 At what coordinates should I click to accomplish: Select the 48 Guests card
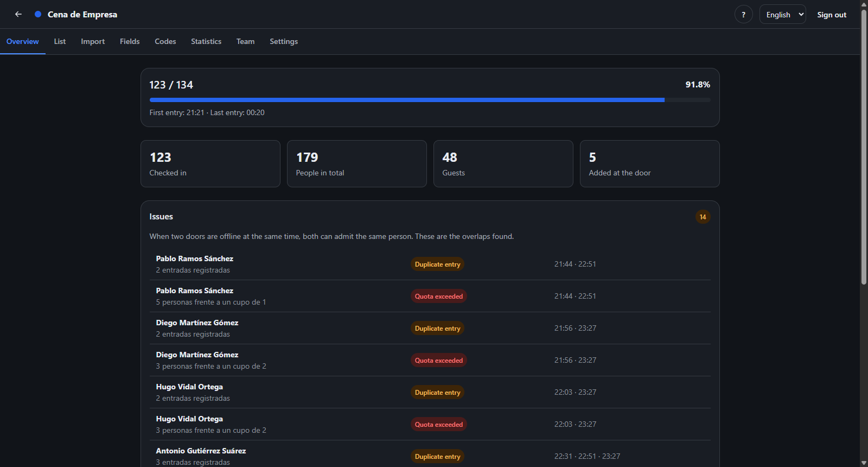pyautogui.click(x=503, y=163)
